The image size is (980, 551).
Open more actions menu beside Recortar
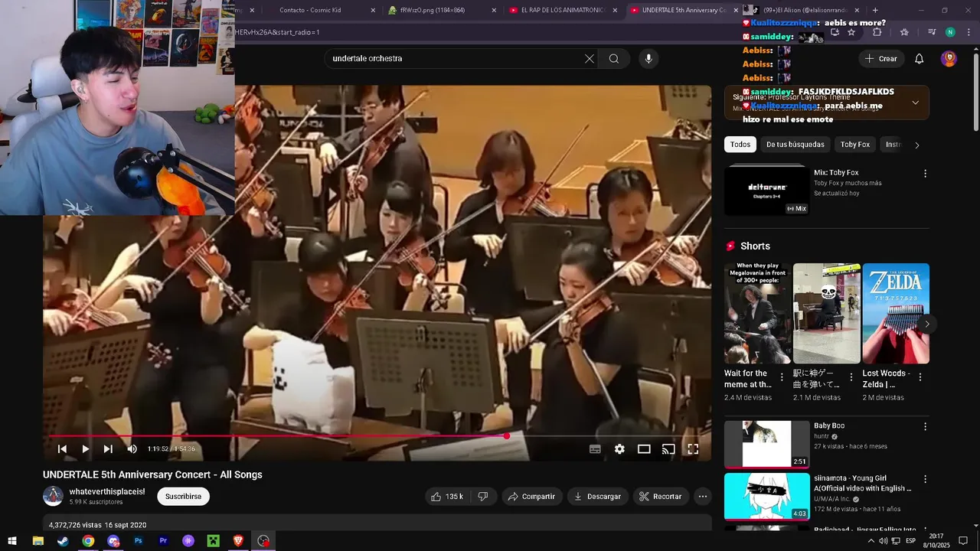[703, 497]
